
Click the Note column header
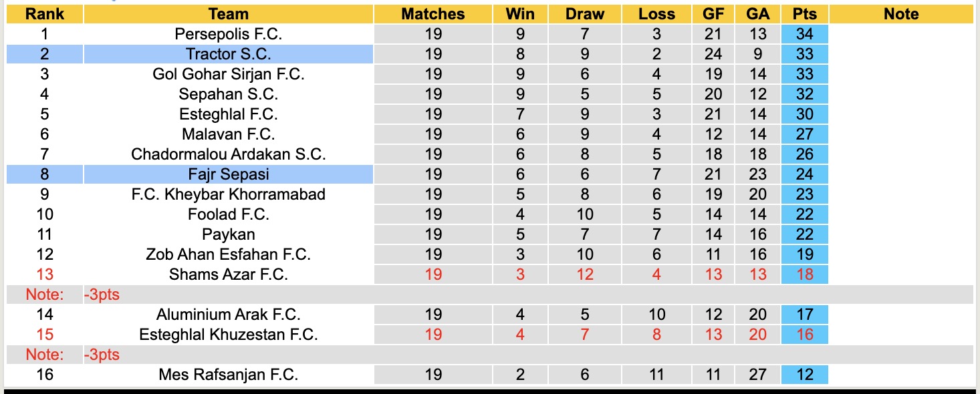pyautogui.click(x=900, y=14)
